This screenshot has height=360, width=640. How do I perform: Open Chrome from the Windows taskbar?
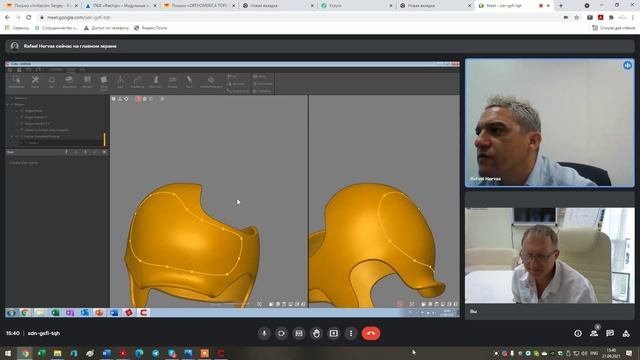pos(25,353)
